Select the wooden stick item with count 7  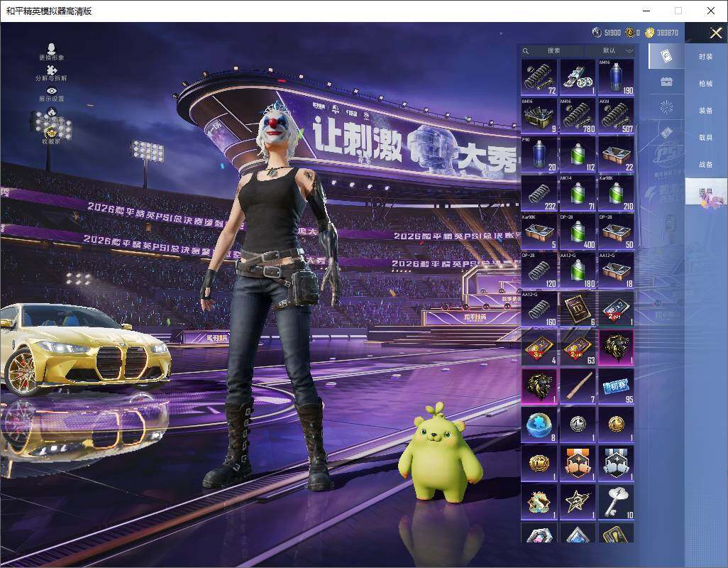click(578, 386)
